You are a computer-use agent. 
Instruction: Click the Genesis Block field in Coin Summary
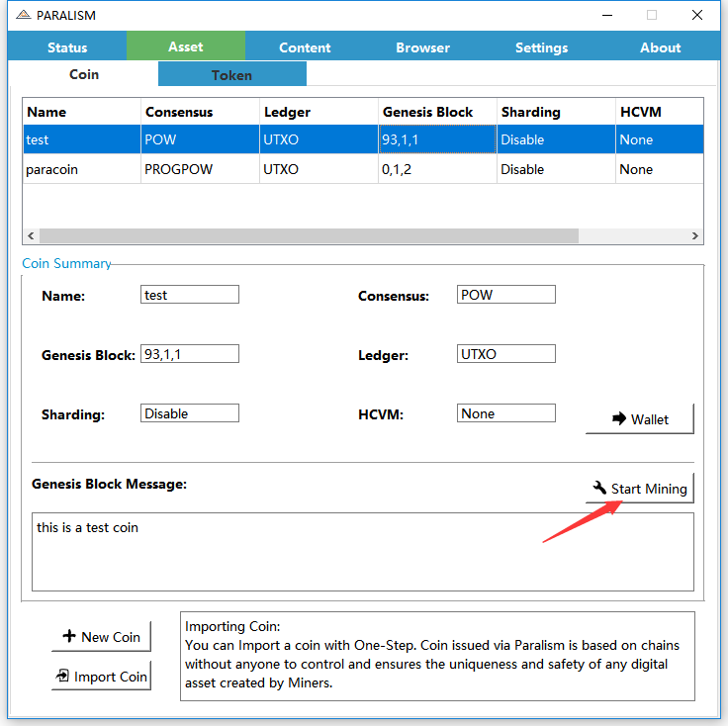pyautogui.click(x=190, y=354)
